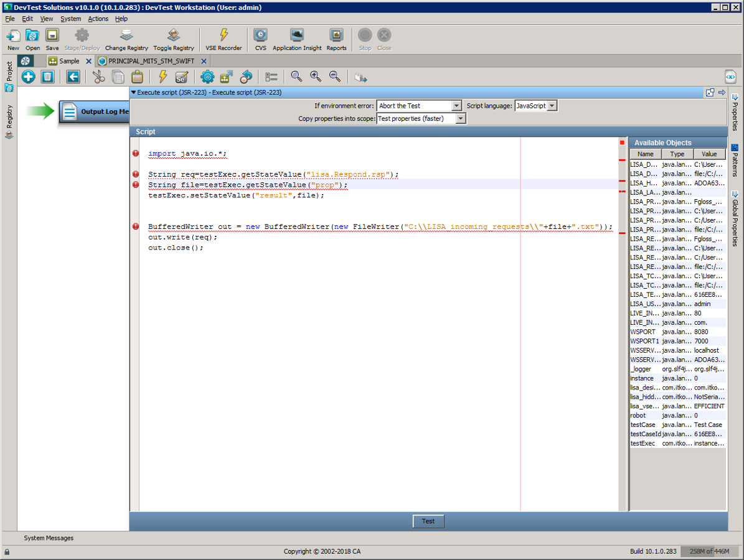This screenshot has height=560, width=744.
Task: Open the Help menu
Action: coord(121,19)
